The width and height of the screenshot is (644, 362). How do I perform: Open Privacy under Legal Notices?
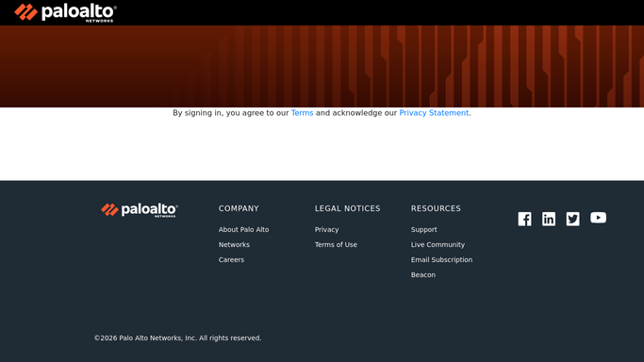coord(326,229)
